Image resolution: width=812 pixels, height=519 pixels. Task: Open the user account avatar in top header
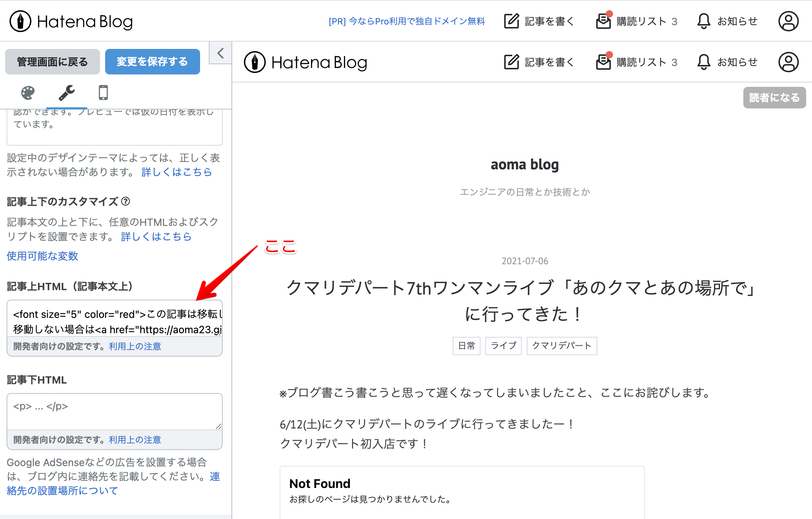pos(789,21)
